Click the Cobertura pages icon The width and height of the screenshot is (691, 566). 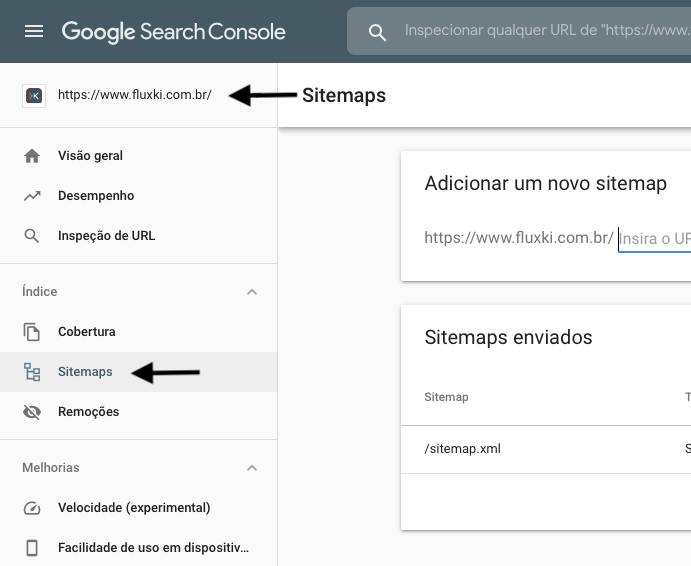(32, 332)
